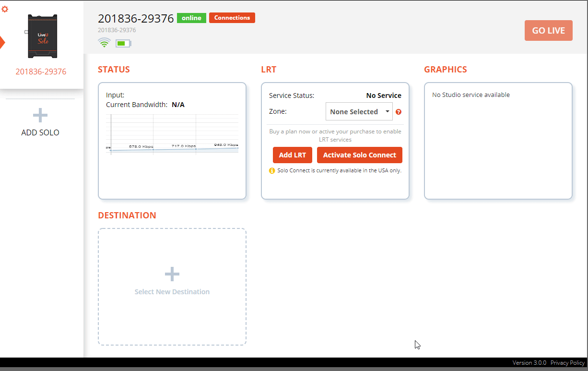Screen dimensions: 588x371
Task: Click the plus icon in destination box
Action: (172, 275)
